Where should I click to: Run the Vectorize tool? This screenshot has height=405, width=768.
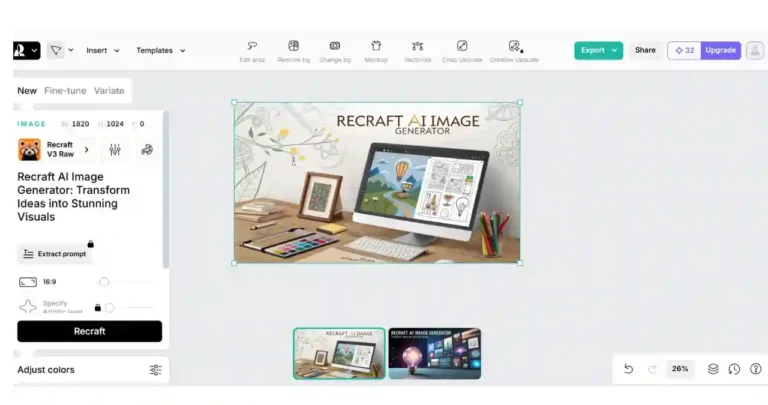coord(417,51)
